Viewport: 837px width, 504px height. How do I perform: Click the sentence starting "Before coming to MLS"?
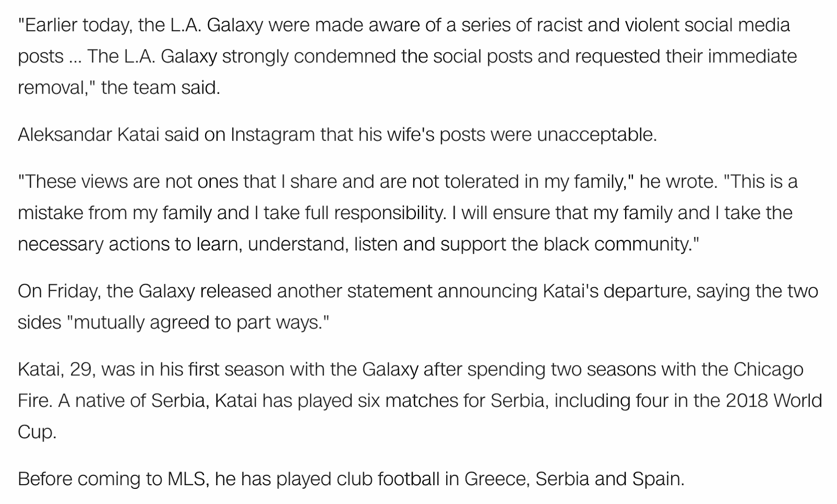tap(351, 479)
